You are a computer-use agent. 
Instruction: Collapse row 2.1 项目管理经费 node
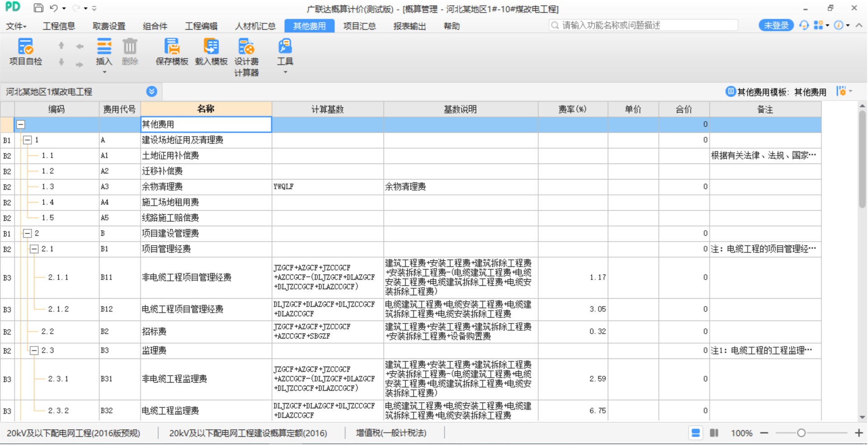click(x=34, y=249)
